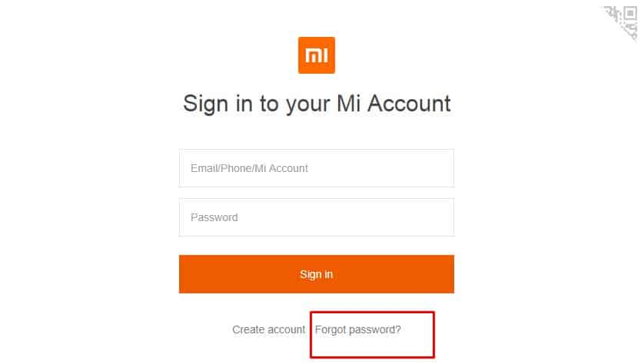Switch to QR code sign-in
Viewport: 641px width, 364px height.
coord(623,22)
